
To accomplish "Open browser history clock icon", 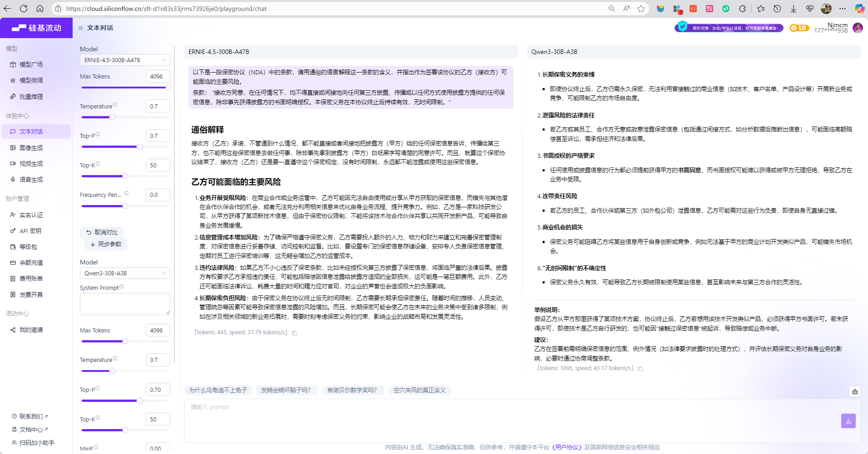I will coord(777,9).
